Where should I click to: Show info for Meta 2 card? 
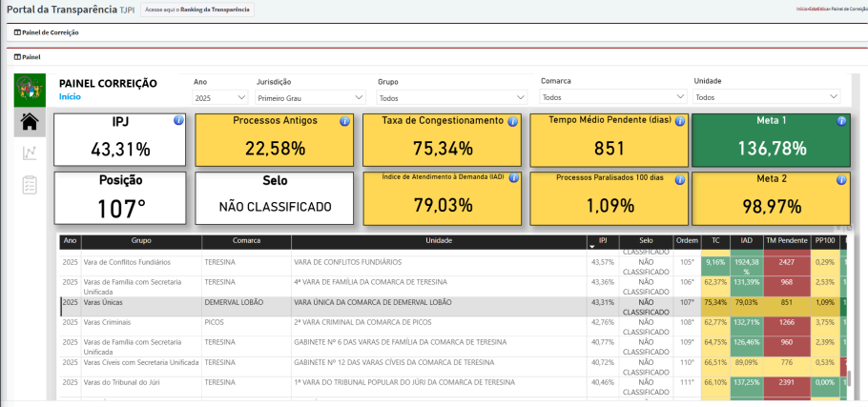click(841, 179)
